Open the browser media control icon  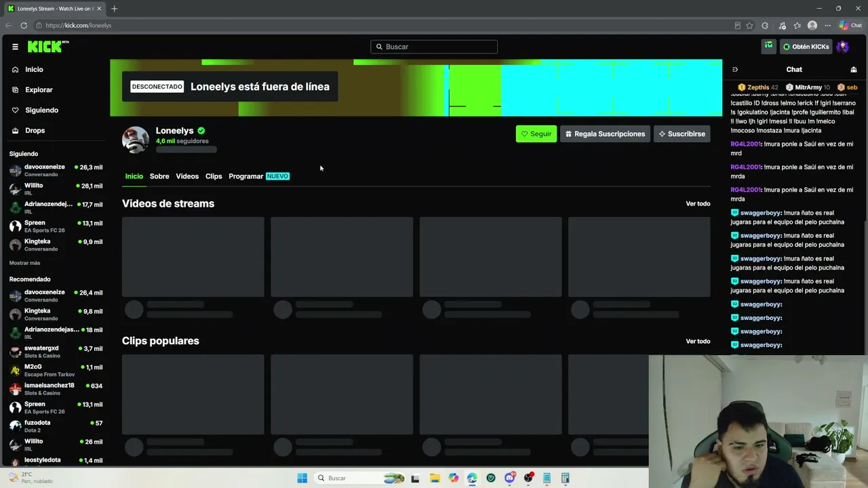pyautogui.click(x=782, y=25)
